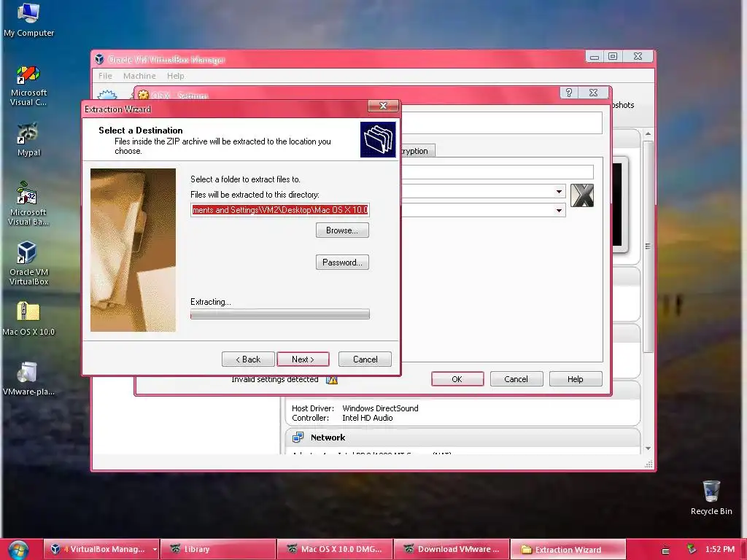Open Microsoft Visual Basic desktop shortcut
Image resolution: width=747 pixels, height=560 pixels.
point(28,204)
